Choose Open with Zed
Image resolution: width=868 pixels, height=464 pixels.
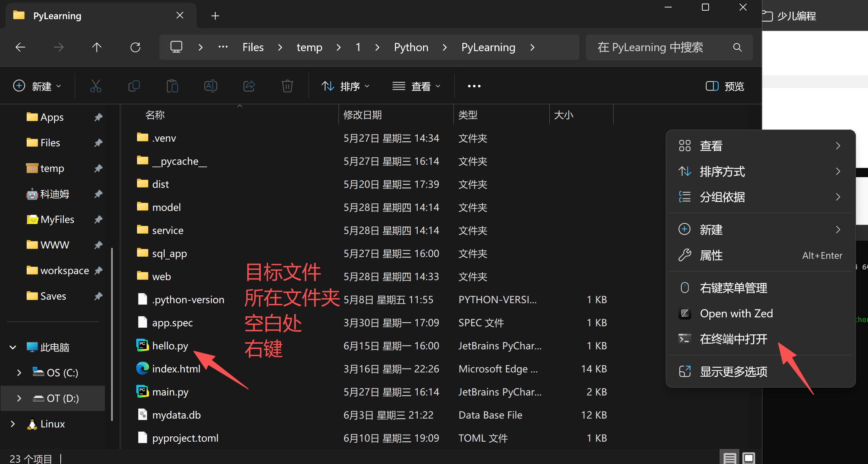click(760, 313)
